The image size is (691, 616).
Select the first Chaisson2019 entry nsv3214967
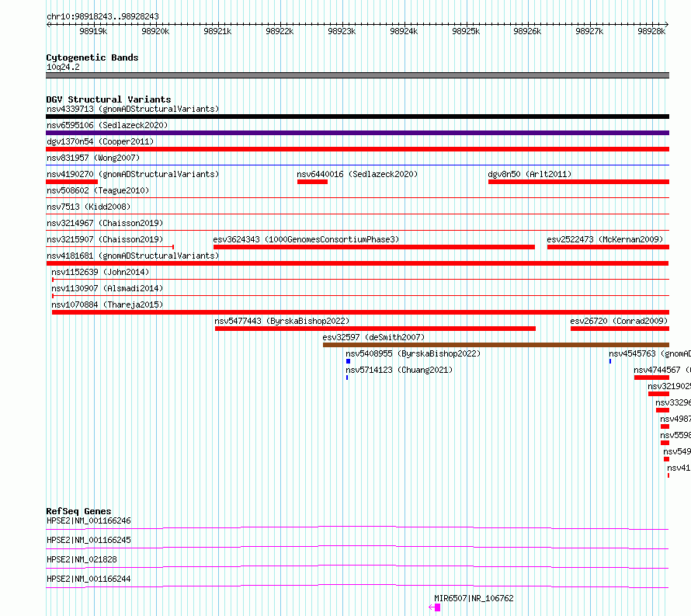pyautogui.click(x=105, y=223)
